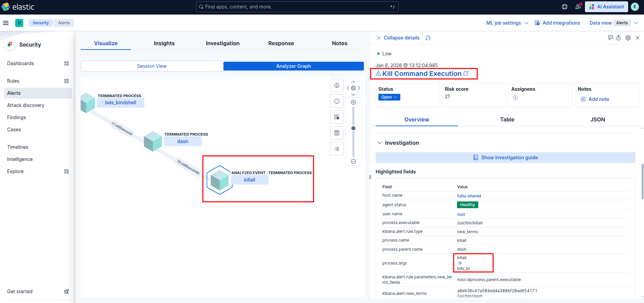Recenter the analyzer graph view

353,88
